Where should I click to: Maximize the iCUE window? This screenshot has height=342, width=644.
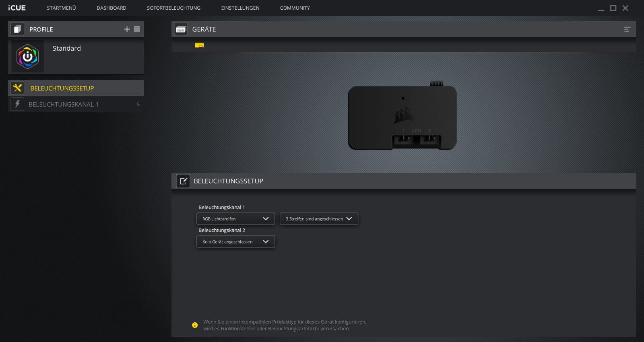tap(613, 8)
